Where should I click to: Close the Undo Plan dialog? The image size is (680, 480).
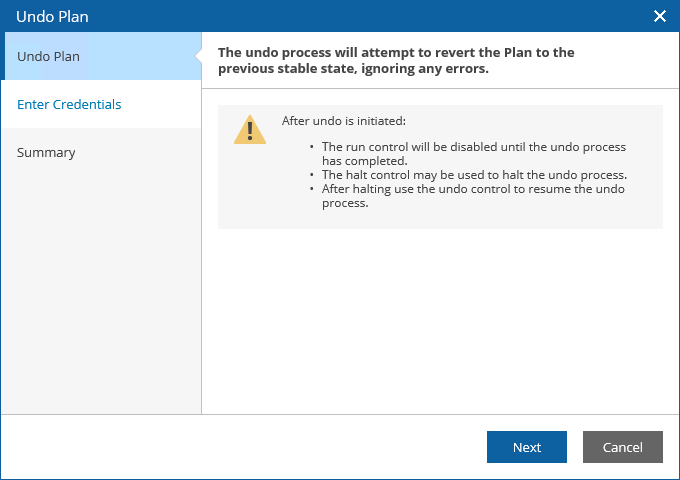659,16
